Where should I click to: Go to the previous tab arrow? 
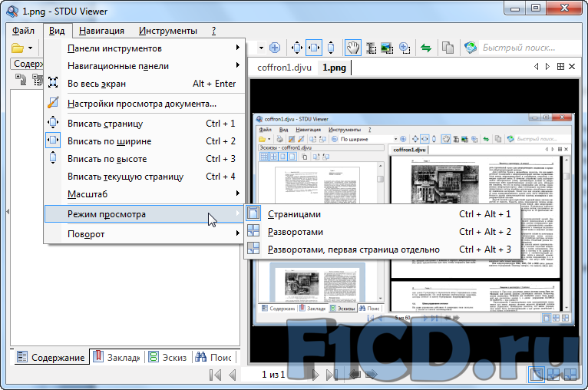tap(537, 66)
